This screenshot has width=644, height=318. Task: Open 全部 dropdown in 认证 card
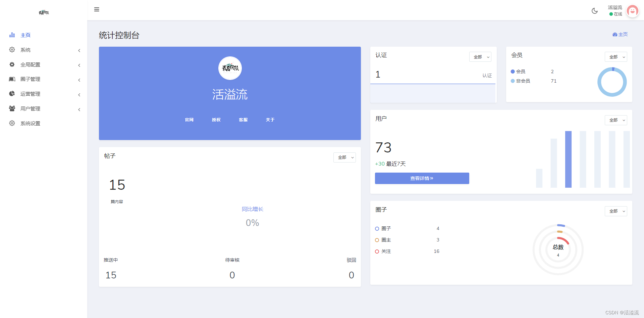tap(480, 57)
